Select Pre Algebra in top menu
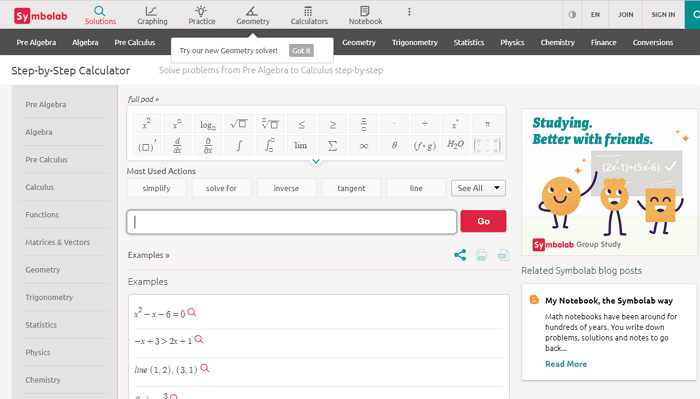The image size is (700, 399). coord(36,42)
